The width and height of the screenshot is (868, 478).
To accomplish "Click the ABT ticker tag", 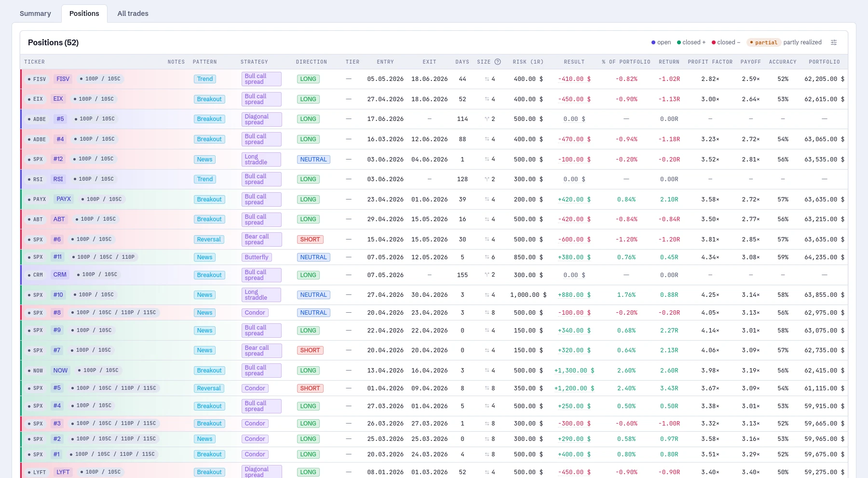I will (x=59, y=219).
